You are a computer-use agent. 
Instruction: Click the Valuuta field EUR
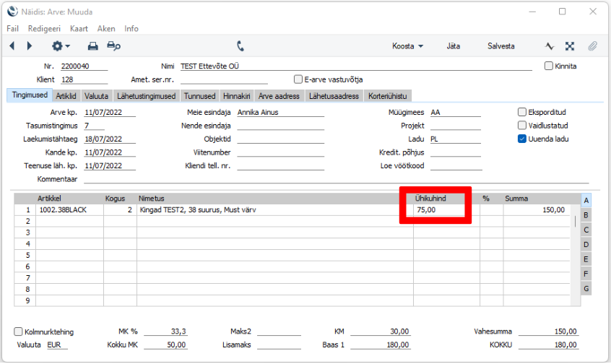pos(57,345)
